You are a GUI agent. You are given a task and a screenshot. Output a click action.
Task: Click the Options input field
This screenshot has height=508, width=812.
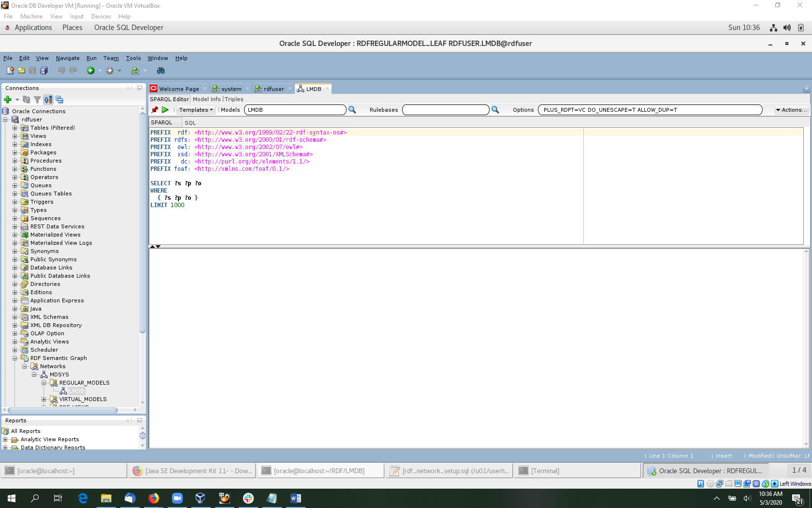tap(650, 110)
